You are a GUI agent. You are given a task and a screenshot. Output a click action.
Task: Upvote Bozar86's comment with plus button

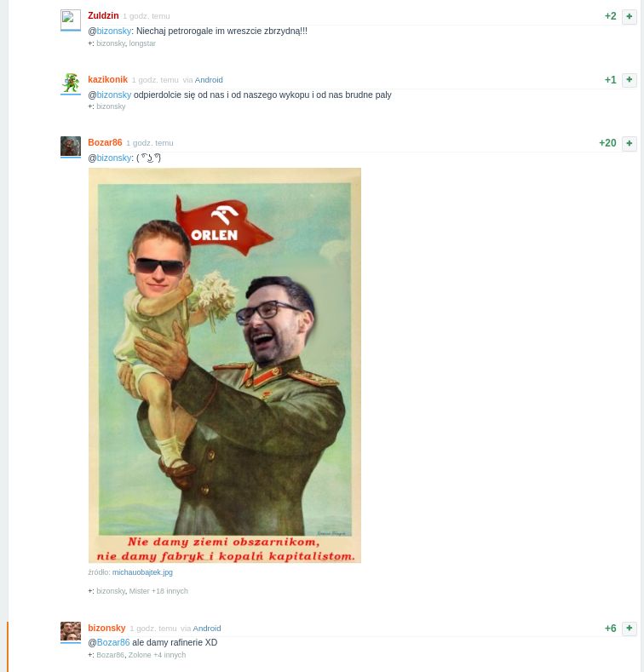point(629,143)
